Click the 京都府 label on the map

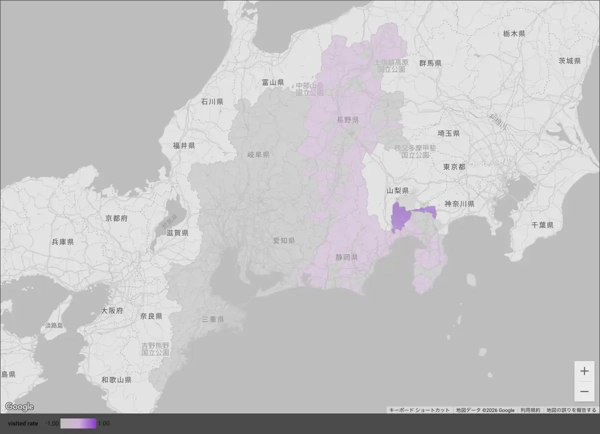coord(116,218)
